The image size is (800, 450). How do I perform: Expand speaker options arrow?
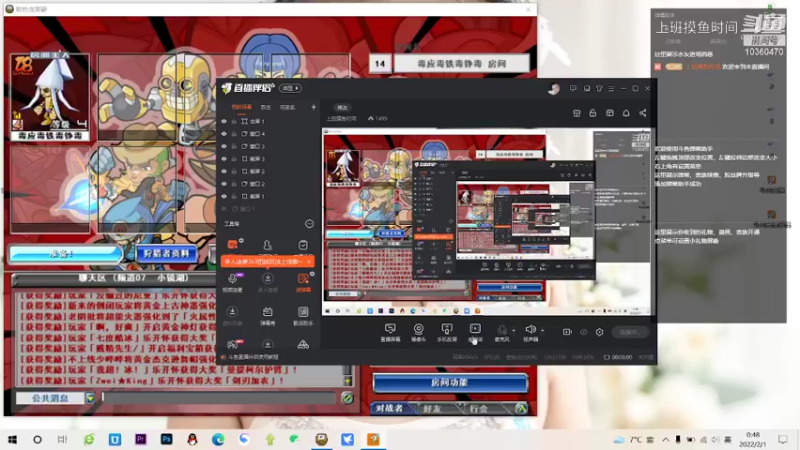[542, 330]
